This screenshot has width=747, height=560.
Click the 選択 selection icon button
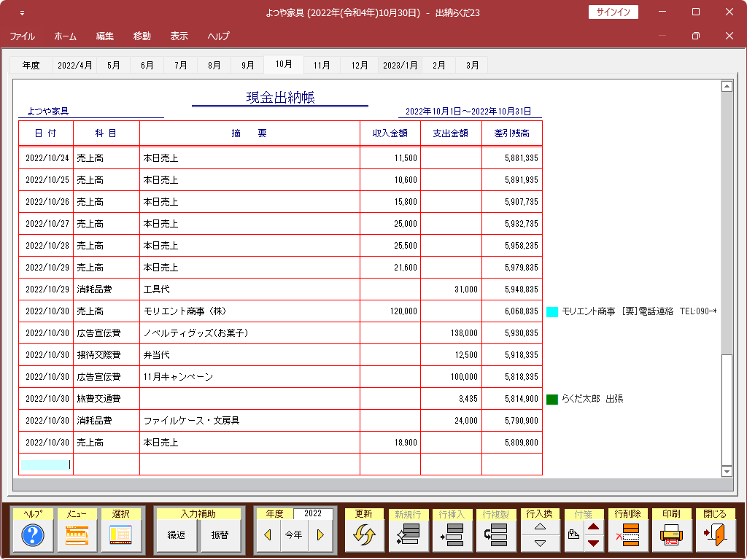coord(121,535)
